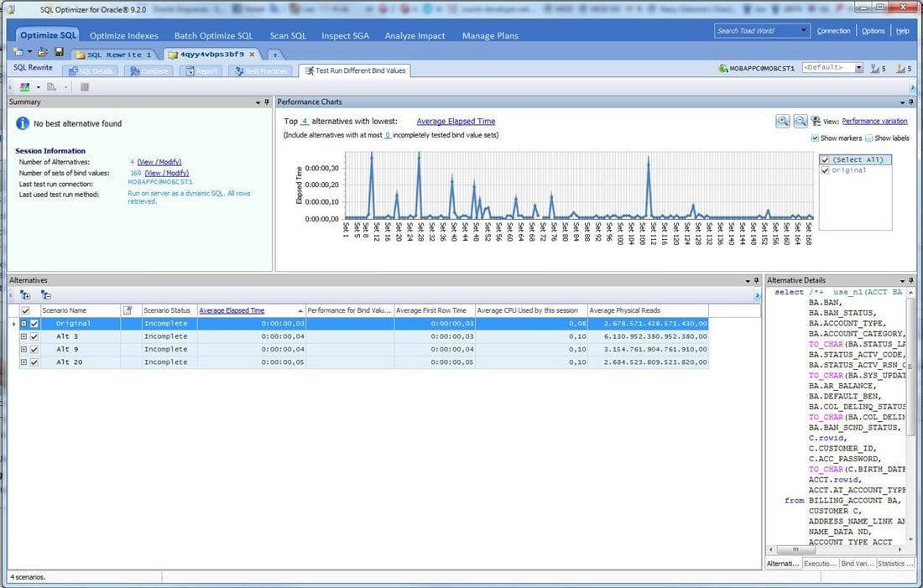This screenshot has width=923, height=588.
Task: Expand the Alt 9 scenario row
Action: [x=23, y=350]
